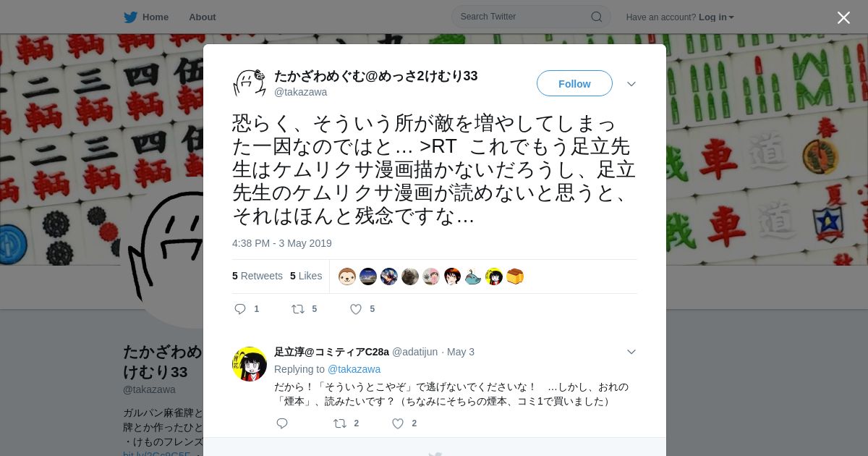Focus the Search Twitter field
This screenshot has height=456, width=868.
pos(524,17)
